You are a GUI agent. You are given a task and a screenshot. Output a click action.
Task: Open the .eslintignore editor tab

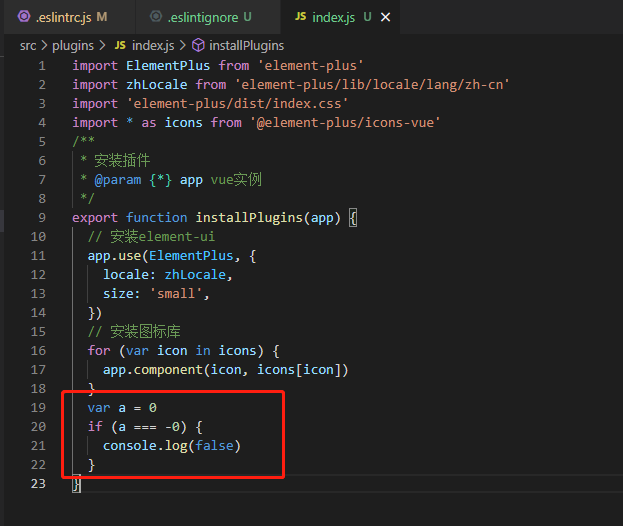point(208,17)
